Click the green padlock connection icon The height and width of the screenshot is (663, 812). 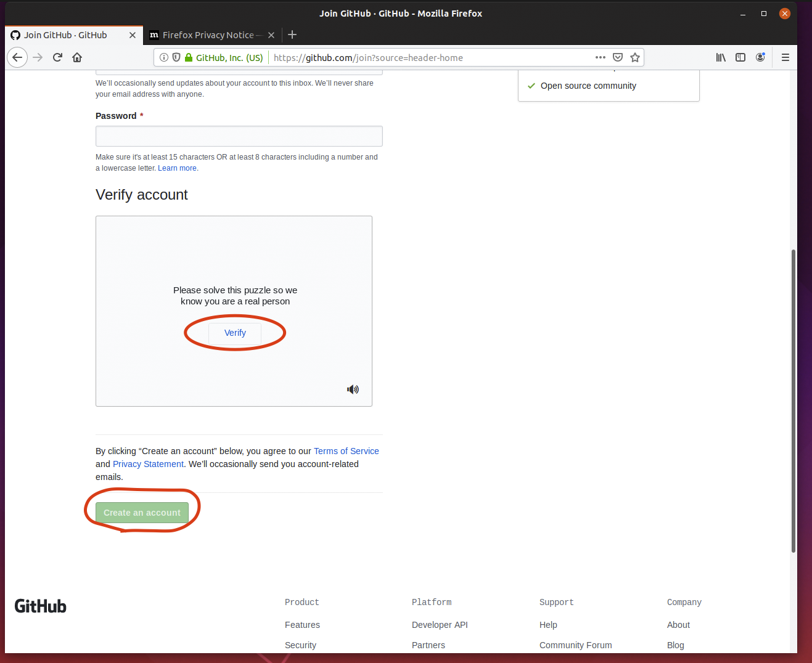click(x=189, y=57)
